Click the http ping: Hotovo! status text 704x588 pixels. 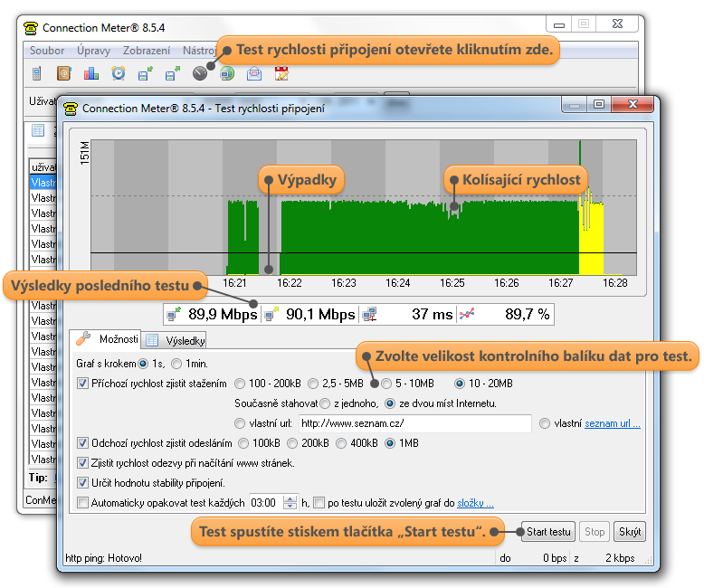click(x=103, y=558)
